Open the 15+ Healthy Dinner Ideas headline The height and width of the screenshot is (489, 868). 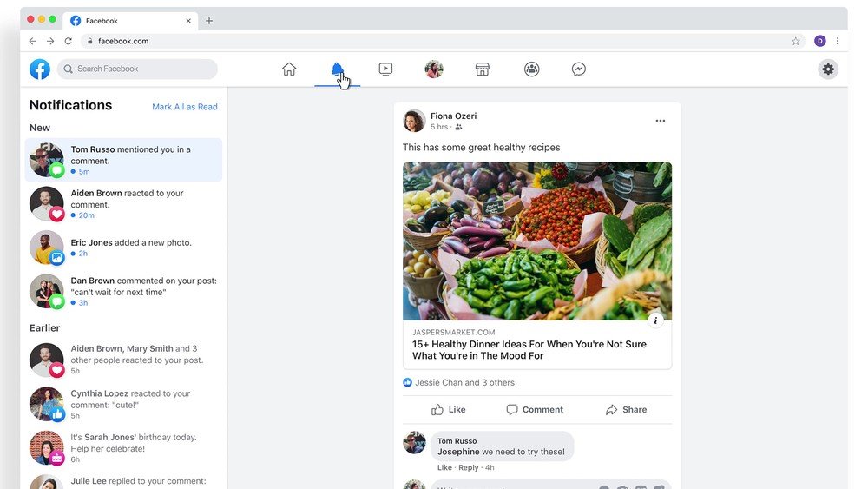[x=529, y=350]
